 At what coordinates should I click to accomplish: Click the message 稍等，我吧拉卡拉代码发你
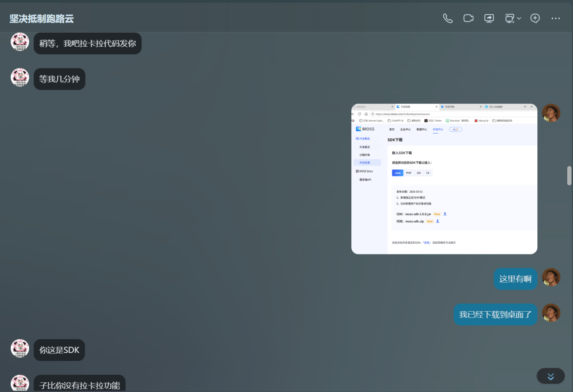tap(87, 43)
